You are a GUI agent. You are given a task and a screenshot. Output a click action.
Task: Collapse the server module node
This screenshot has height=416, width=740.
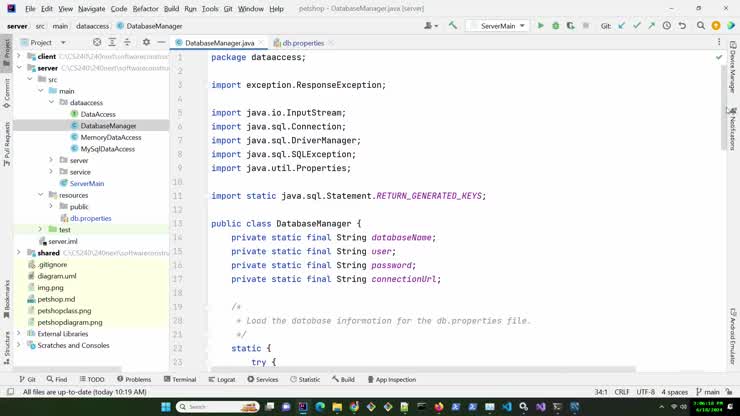(19, 68)
